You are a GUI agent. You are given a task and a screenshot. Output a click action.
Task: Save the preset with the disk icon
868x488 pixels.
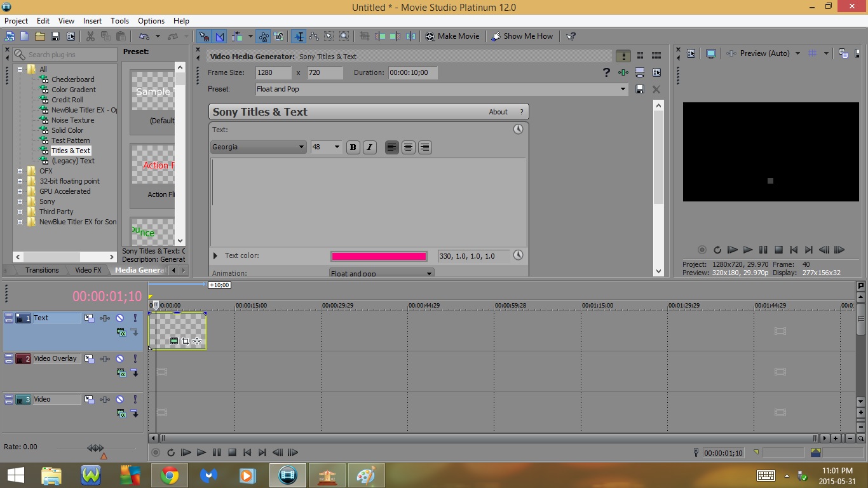pyautogui.click(x=640, y=90)
